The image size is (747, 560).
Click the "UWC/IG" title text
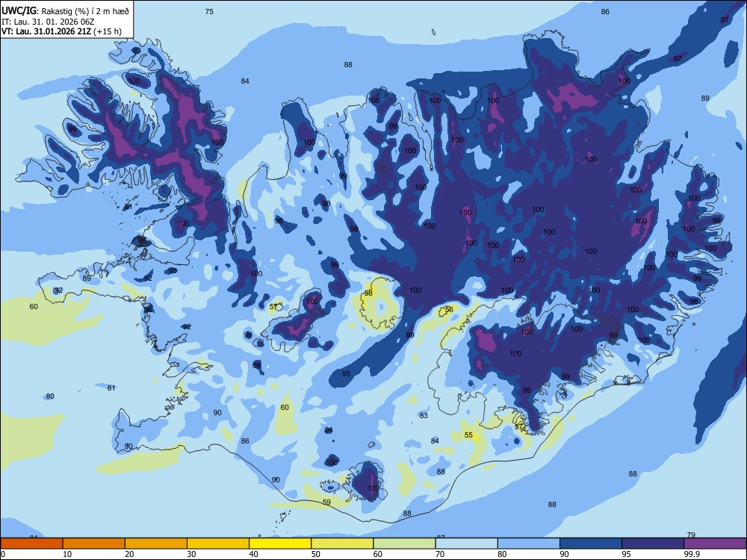[x=19, y=11]
